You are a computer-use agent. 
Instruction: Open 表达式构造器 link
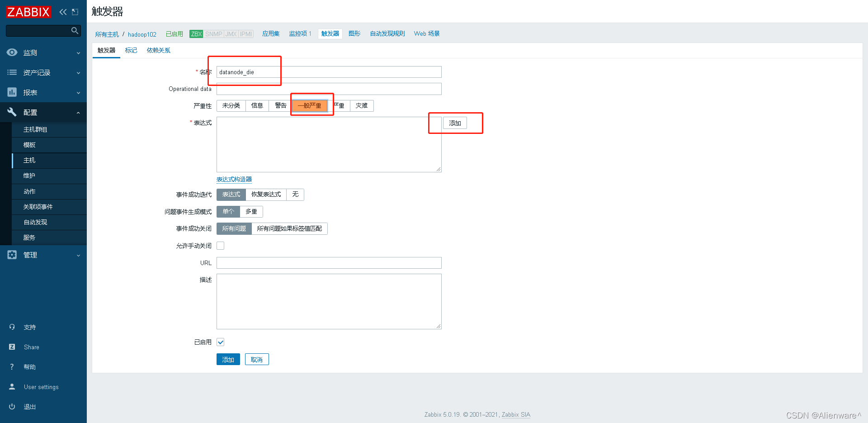[234, 180]
